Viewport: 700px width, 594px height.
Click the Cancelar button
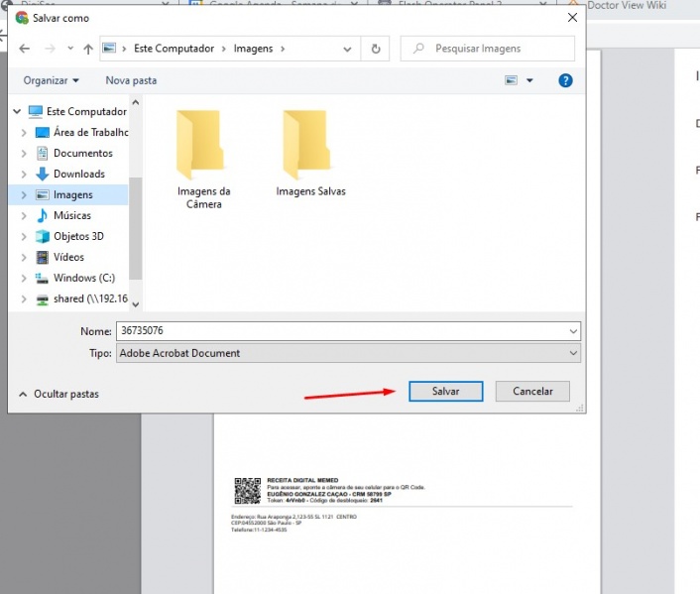coord(532,392)
